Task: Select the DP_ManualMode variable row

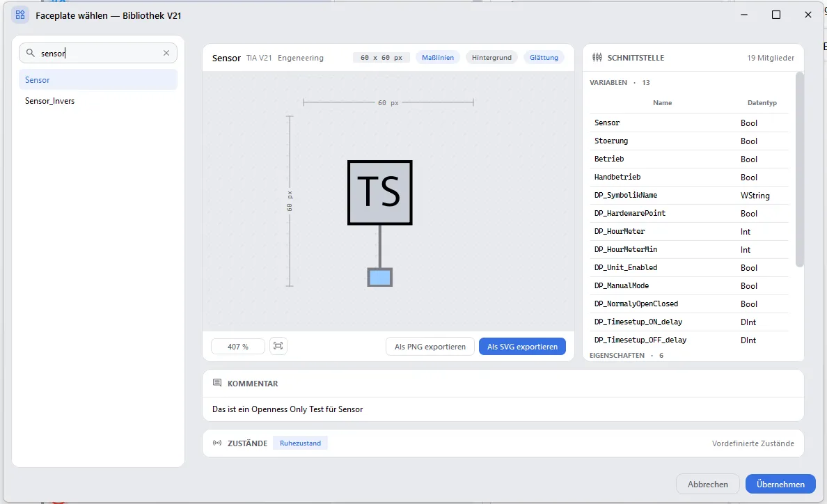Action: [688, 285]
